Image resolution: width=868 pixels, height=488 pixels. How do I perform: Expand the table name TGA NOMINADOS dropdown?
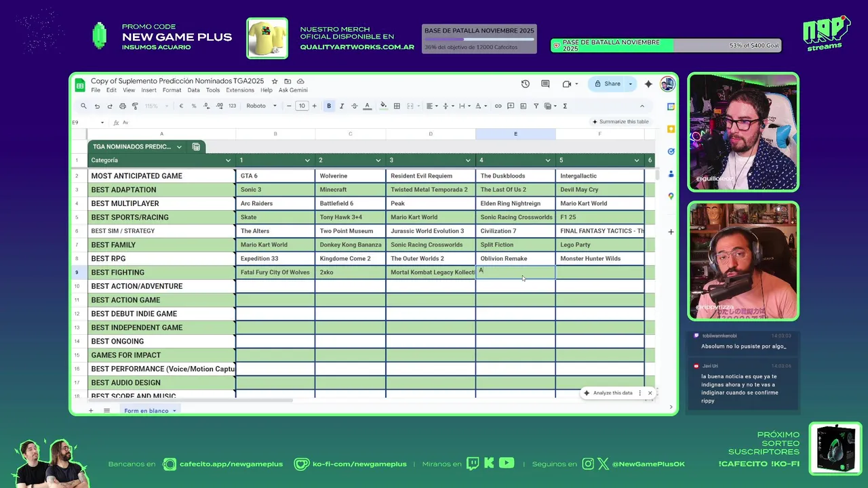(x=179, y=146)
